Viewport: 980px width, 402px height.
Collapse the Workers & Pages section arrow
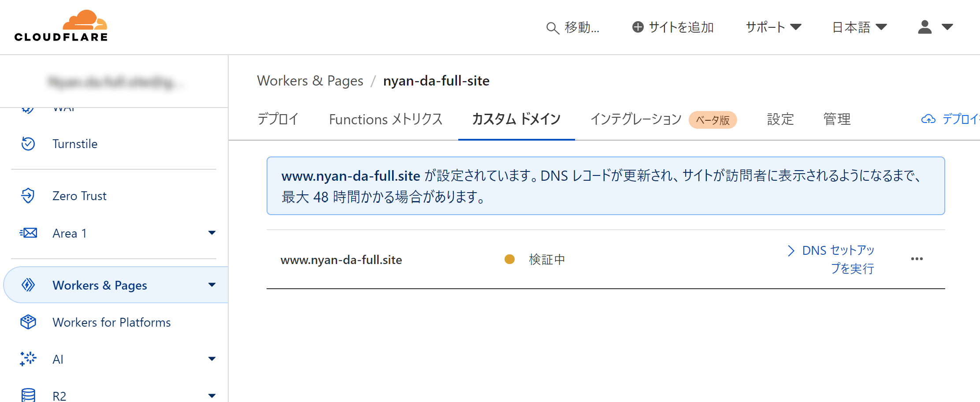pyautogui.click(x=212, y=285)
